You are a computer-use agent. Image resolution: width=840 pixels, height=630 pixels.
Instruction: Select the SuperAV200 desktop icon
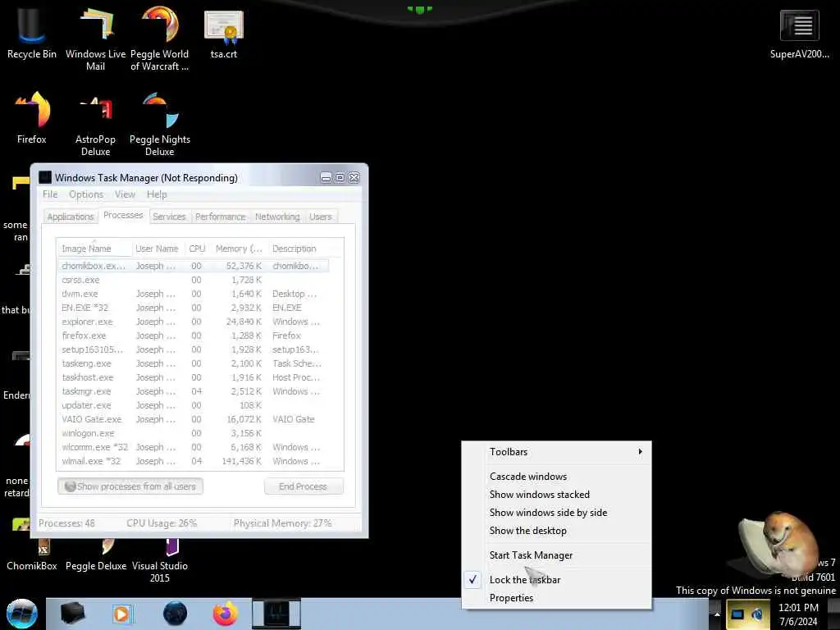click(799, 33)
